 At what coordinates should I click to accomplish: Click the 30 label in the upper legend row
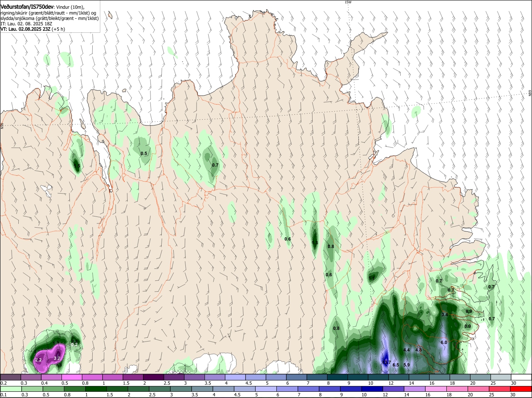coord(514,383)
